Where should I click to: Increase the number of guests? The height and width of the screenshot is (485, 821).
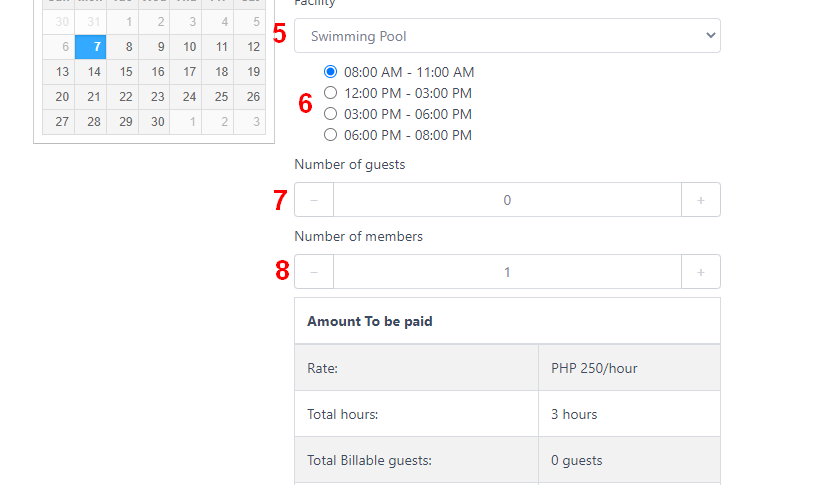click(700, 200)
